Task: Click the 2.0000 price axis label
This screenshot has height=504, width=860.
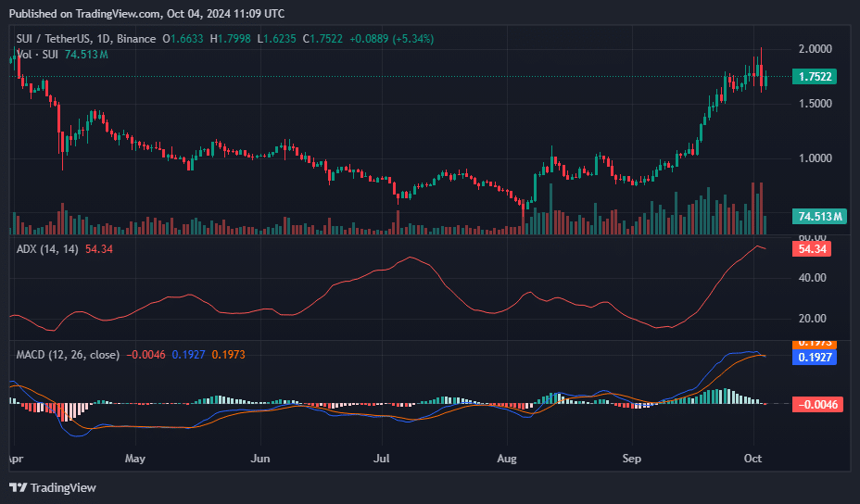Action: (815, 49)
